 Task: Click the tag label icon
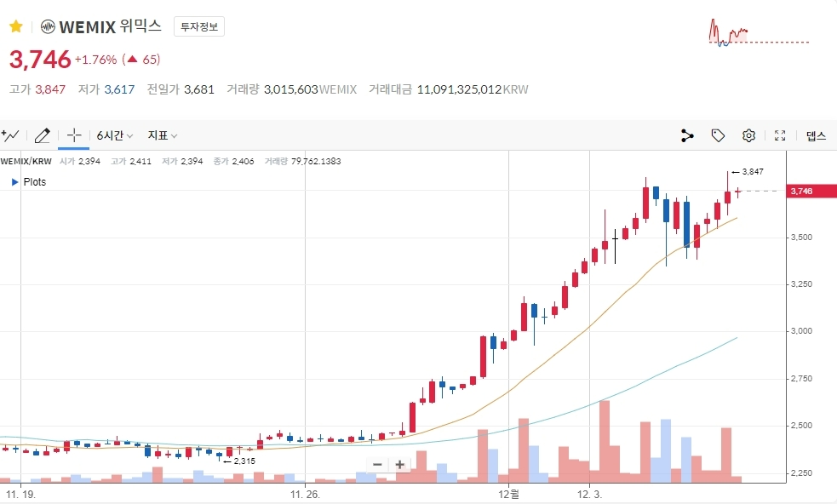coord(718,135)
